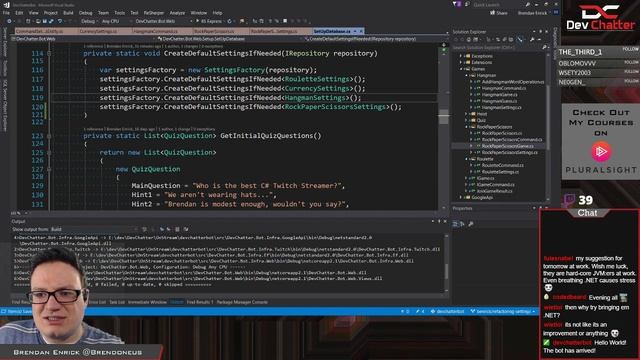Toggle Categorized view in Properties panel
This screenshot has width=640, height=360.
point(456,224)
